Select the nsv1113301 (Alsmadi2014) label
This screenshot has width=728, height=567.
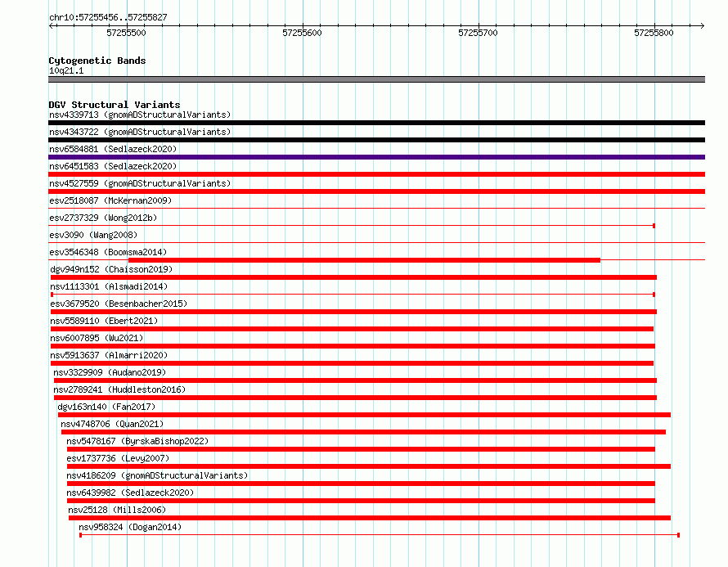pos(109,286)
